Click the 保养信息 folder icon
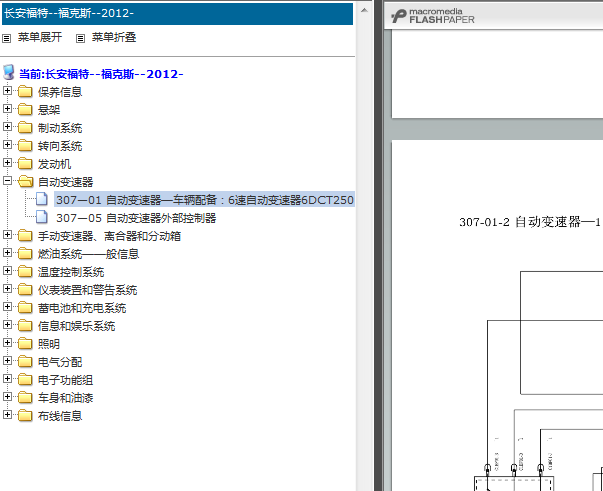 tap(25, 92)
